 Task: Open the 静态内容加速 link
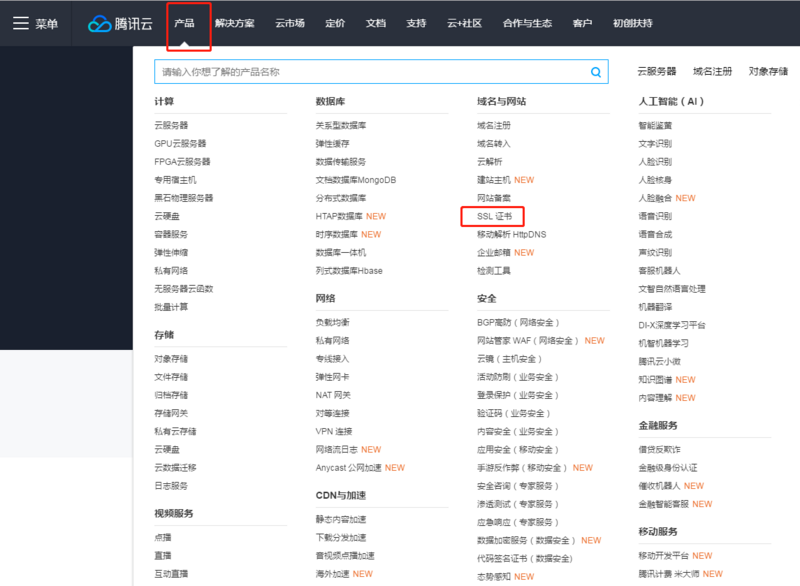[340, 519]
